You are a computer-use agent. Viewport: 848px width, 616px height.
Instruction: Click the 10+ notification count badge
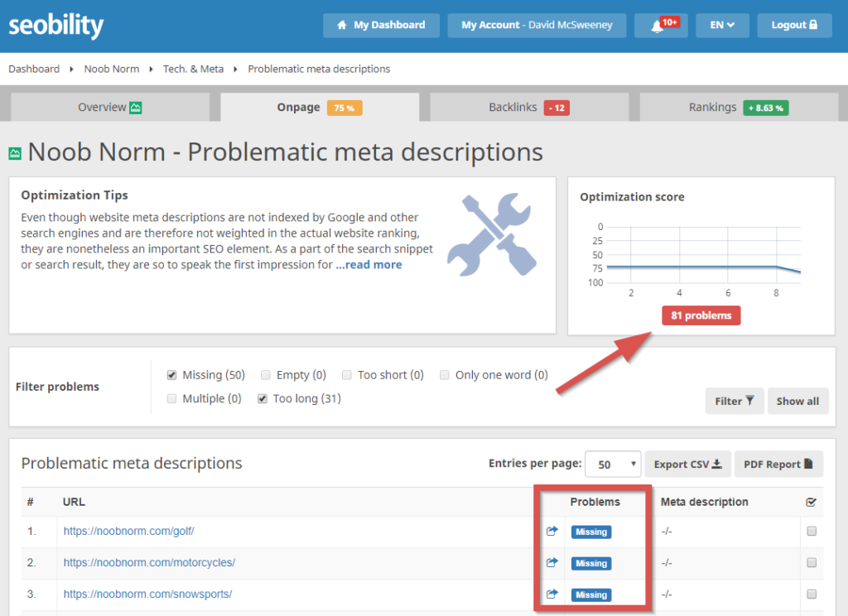click(669, 22)
